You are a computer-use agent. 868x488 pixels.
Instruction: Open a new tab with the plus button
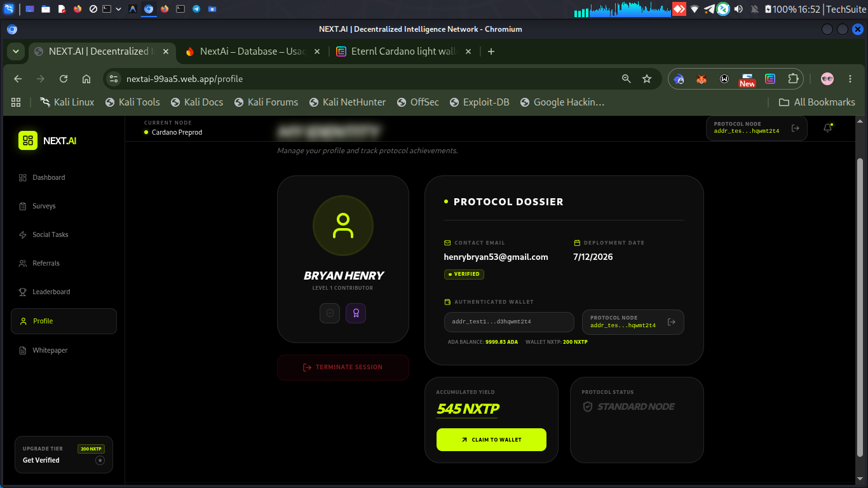pyautogui.click(x=491, y=51)
